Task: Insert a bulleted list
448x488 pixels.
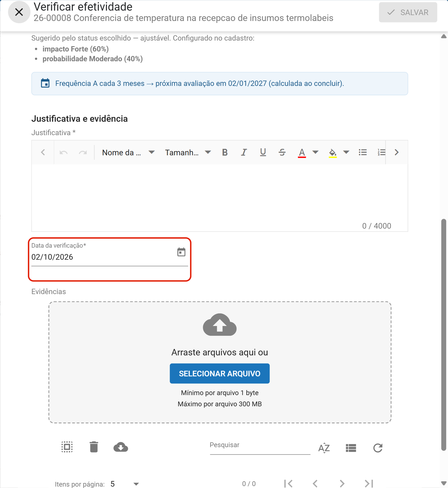Action: click(x=363, y=152)
